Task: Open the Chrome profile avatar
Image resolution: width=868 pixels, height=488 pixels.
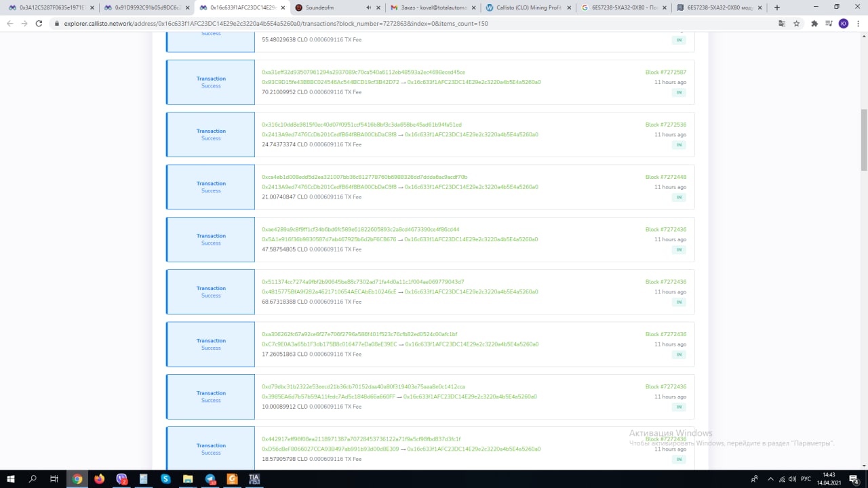Action: pos(843,23)
